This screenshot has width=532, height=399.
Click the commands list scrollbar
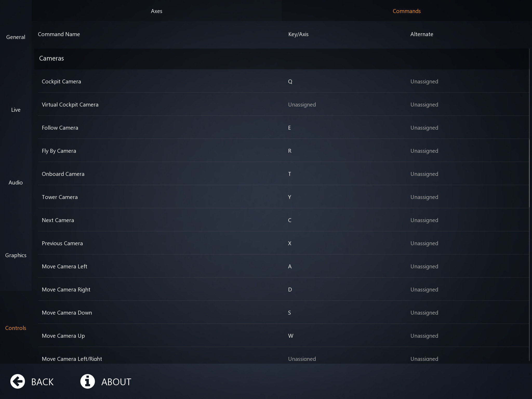529,173
